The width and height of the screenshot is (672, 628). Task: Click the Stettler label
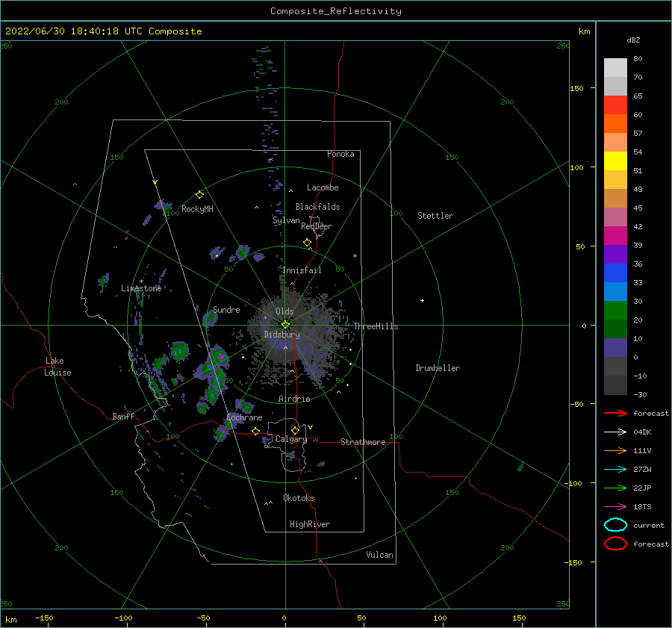tap(435, 216)
